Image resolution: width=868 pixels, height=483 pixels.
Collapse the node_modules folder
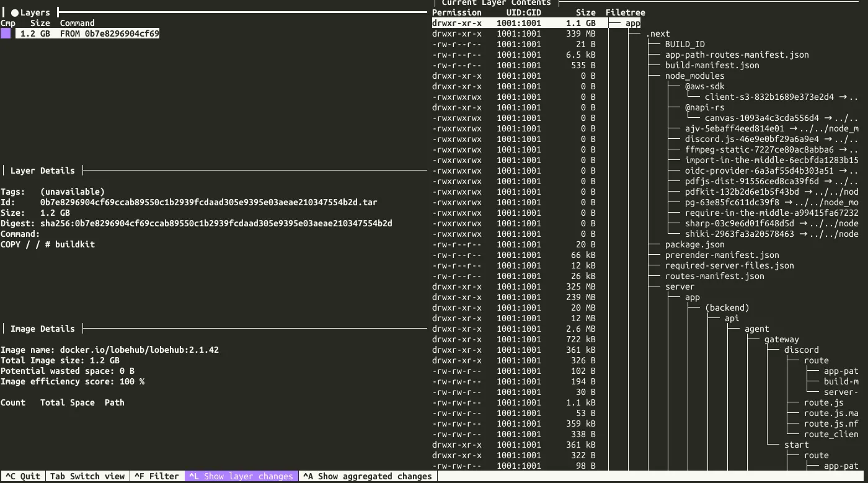(x=694, y=76)
